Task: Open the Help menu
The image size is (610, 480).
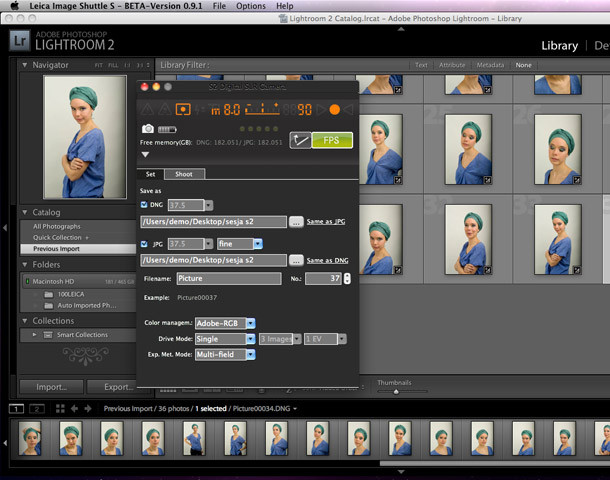Action: (284, 6)
